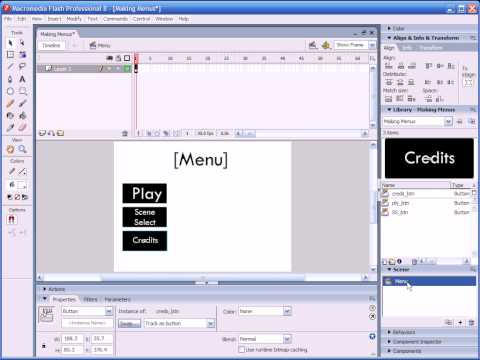Image resolution: width=480 pixels, height=360 pixels.
Task: Select the Pencil tool
Action: (x=10, y=103)
